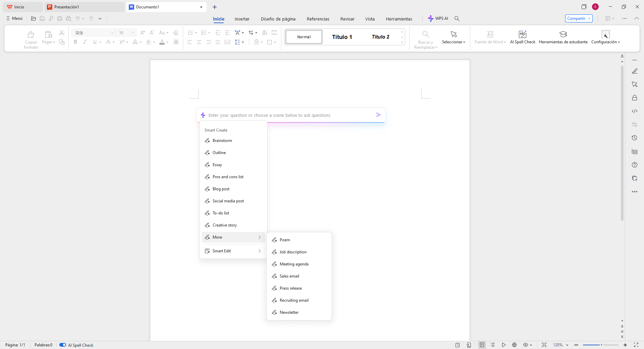The image size is (644, 349).
Task: Choose Brainstorm from Smart Create list
Action: tap(222, 141)
